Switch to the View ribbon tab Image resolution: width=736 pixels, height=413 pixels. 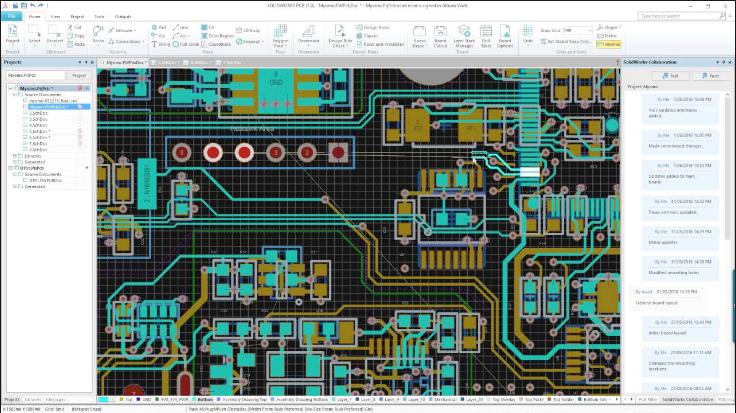[x=55, y=16]
